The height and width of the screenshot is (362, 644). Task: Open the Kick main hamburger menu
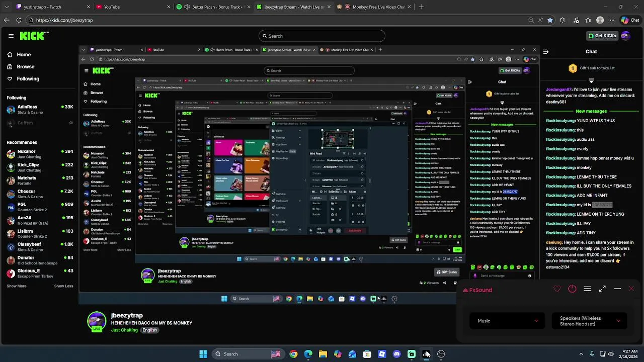click(x=11, y=36)
